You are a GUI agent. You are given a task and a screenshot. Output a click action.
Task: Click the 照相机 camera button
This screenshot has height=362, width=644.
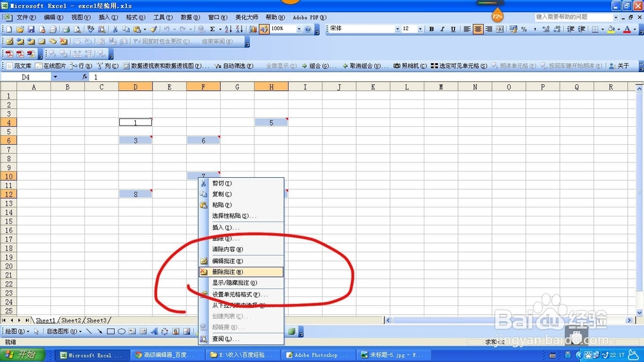410,66
